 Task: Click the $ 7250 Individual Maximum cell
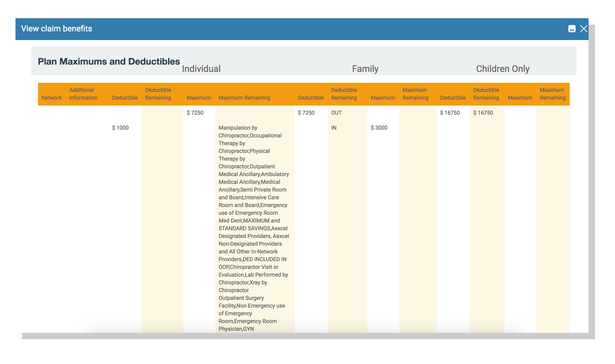[195, 113]
